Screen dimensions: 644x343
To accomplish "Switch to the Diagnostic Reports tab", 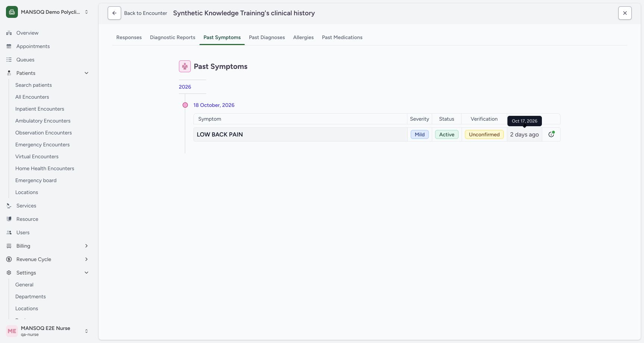I will 173,37.
